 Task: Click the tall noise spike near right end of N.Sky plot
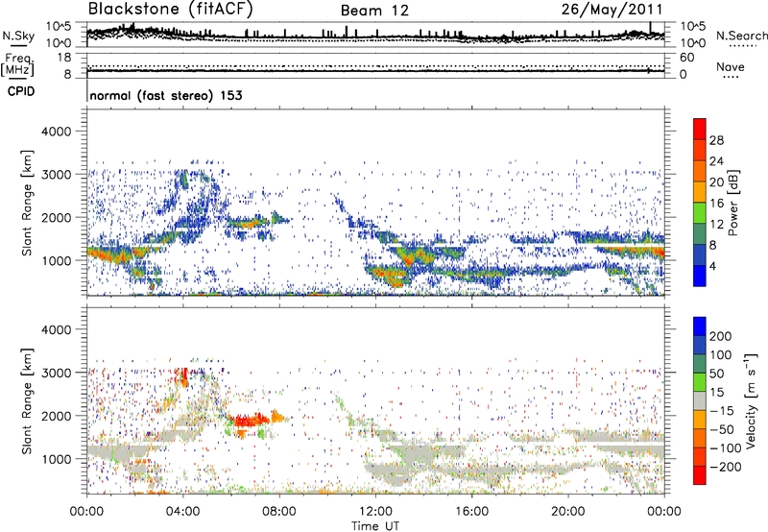click(x=651, y=28)
